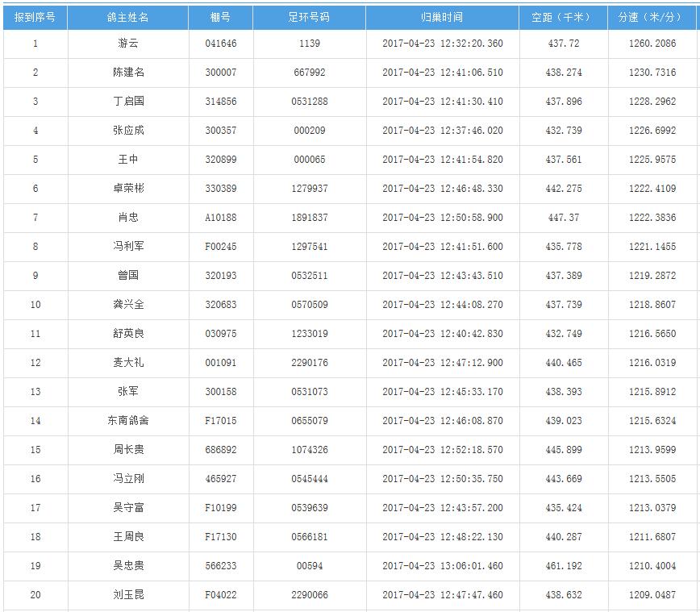
Task: Click the 足环号码 column header
Action: coord(309,17)
